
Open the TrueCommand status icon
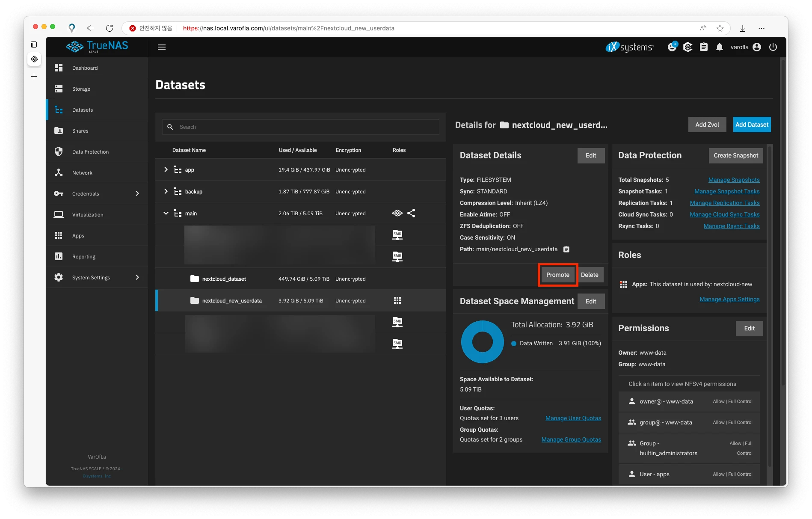tap(688, 47)
